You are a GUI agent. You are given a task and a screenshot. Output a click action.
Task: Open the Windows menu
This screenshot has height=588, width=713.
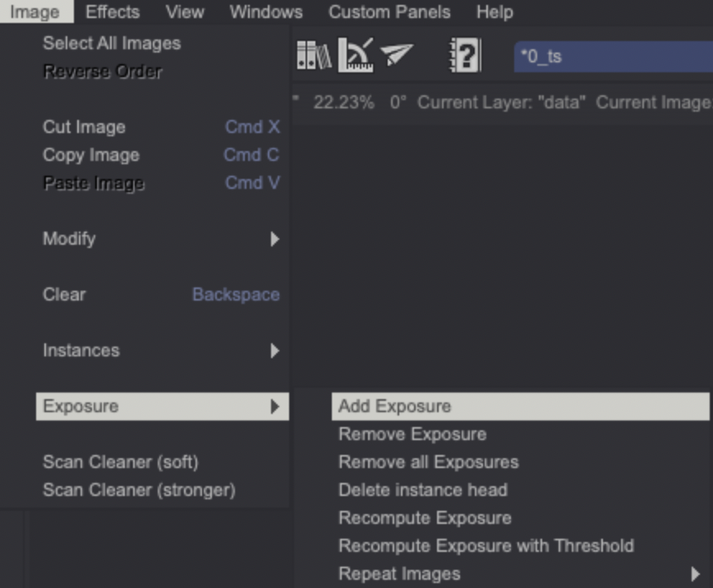(x=265, y=11)
